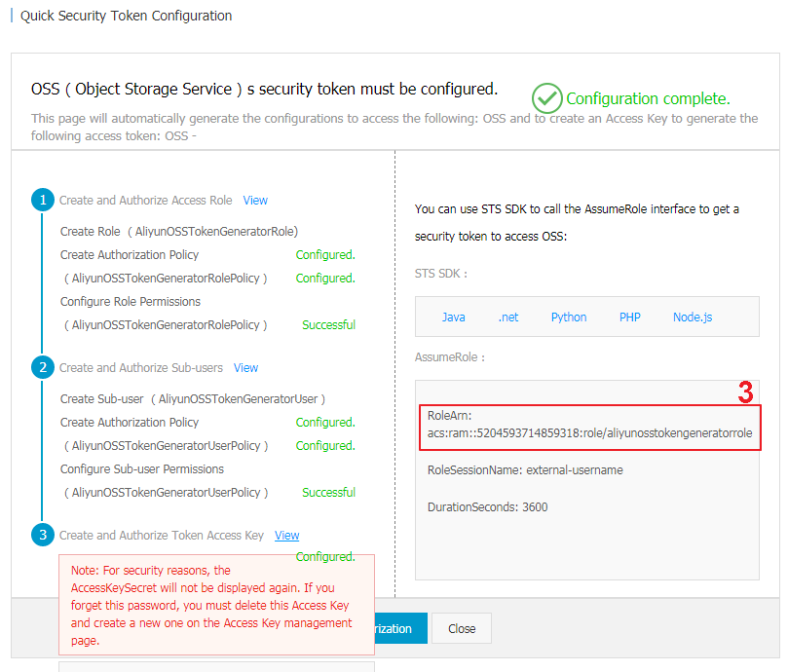The height and width of the screenshot is (672, 788).
Task: Click the 'STS SDK :' label
Action: [x=440, y=274]
